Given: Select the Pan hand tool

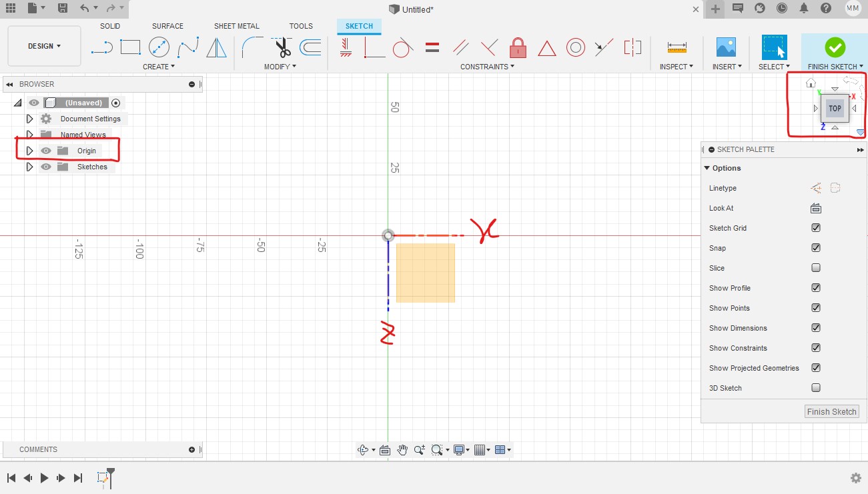Looking at the screenshot, I should (402, 450).
